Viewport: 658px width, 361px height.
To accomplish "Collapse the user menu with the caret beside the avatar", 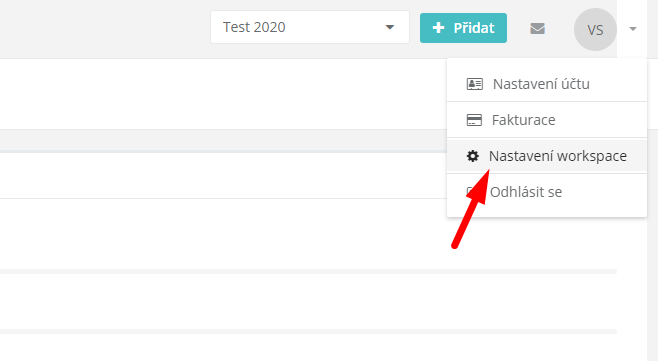I will pyautogui.click(x=633, y=29).
